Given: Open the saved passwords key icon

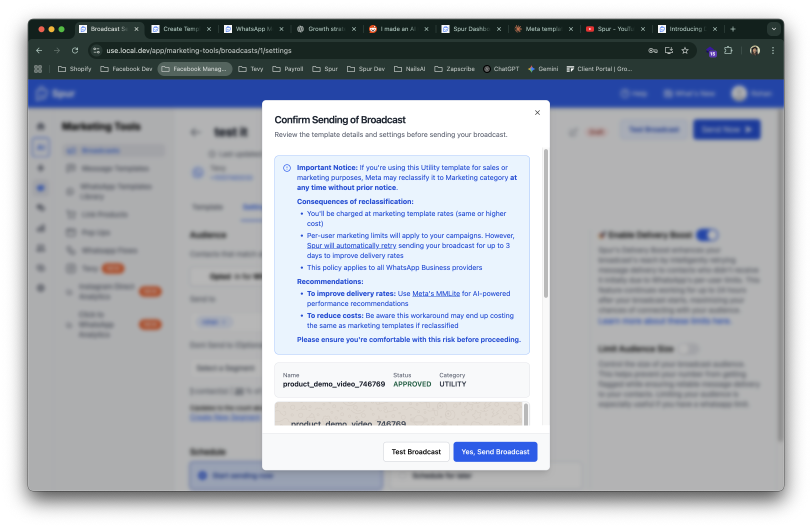Looking at the screenshot, I should [653, 50].
